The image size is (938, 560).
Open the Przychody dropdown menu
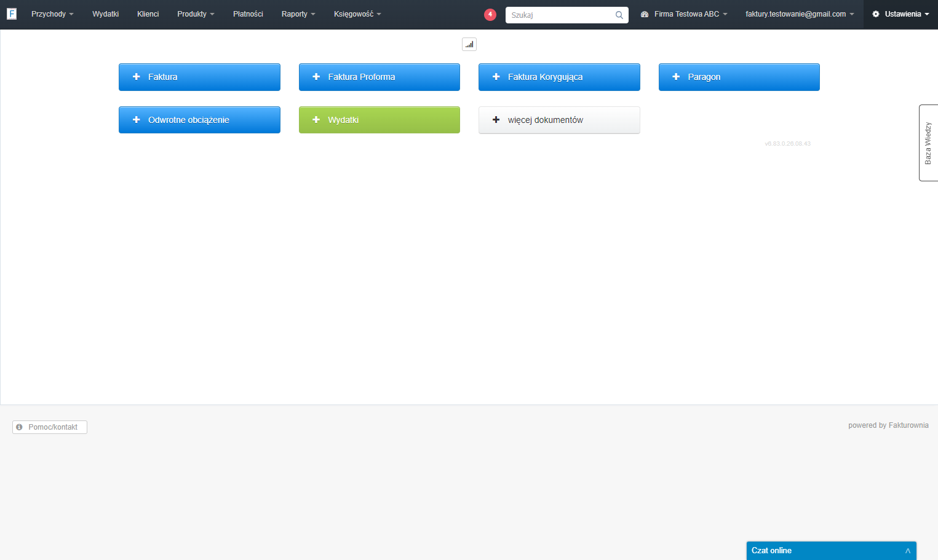[52, 14]
